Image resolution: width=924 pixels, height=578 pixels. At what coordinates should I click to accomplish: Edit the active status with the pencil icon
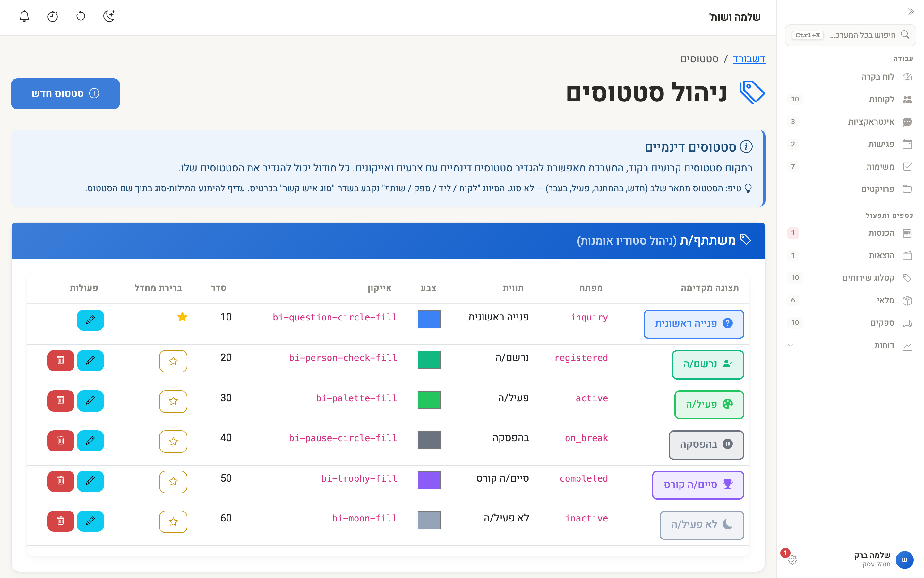(90, 401)
